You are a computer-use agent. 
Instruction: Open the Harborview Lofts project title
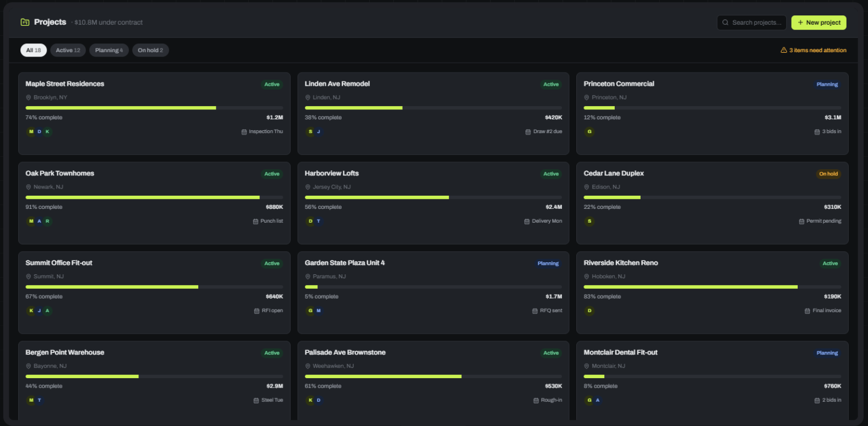click(332, 174)
